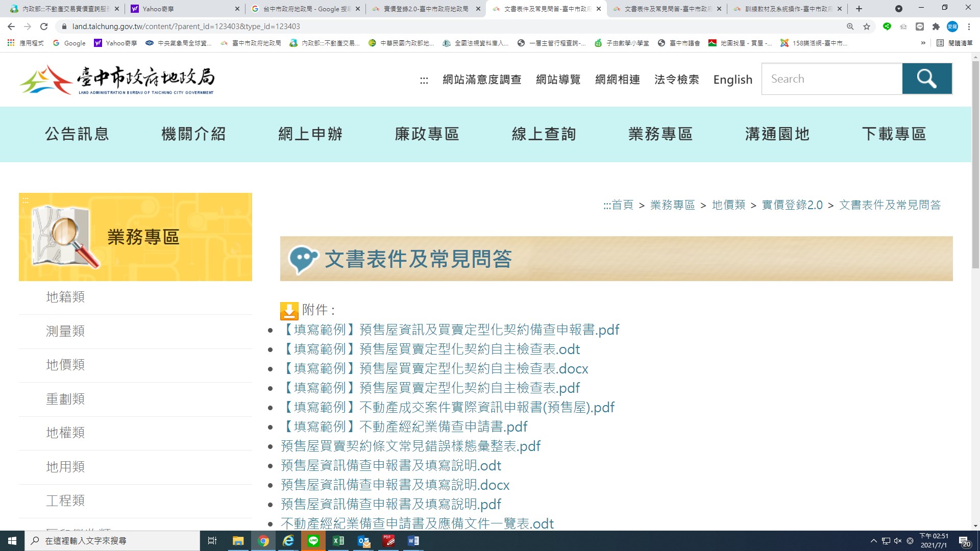The height and width of the screenshot is (551, 980).
Task: Open 公告訊息 main menu
Action: click(x=77, y=134)
